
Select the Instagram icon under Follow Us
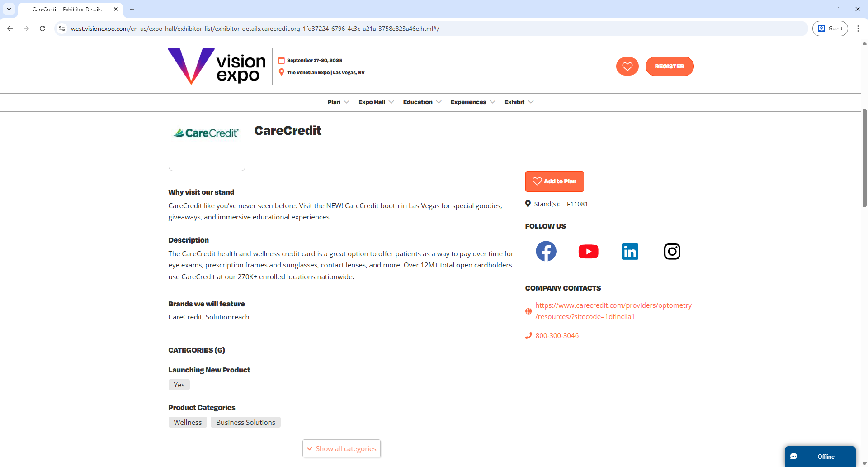pyautogui.click(x=672, y=251)
